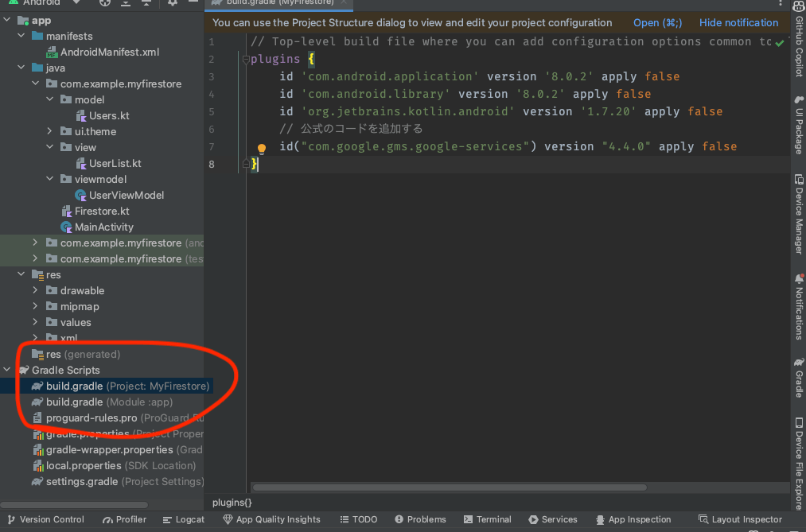Open the UserViewModel class file
Viewport: 806px width, 532px height.
coord(119,195)
